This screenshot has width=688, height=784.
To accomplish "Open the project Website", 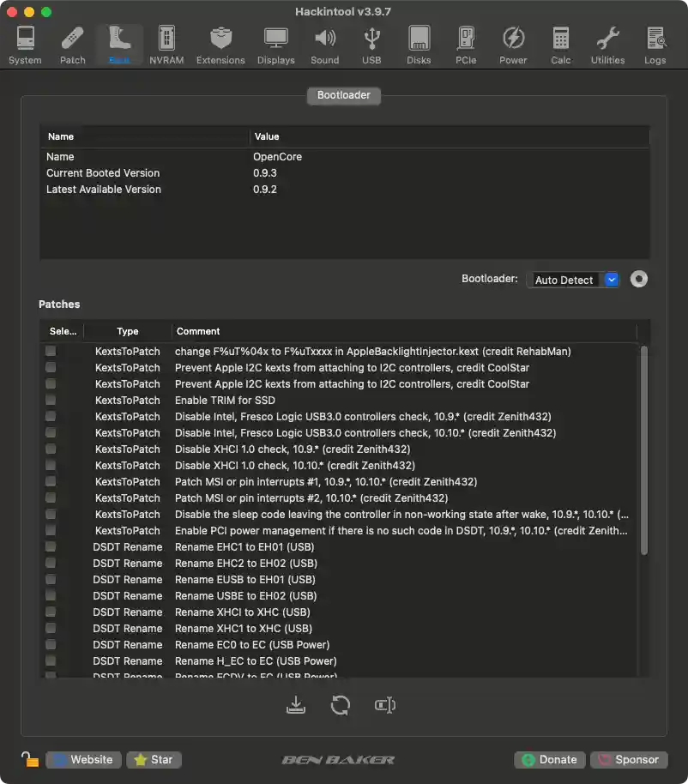I will 82,759.
